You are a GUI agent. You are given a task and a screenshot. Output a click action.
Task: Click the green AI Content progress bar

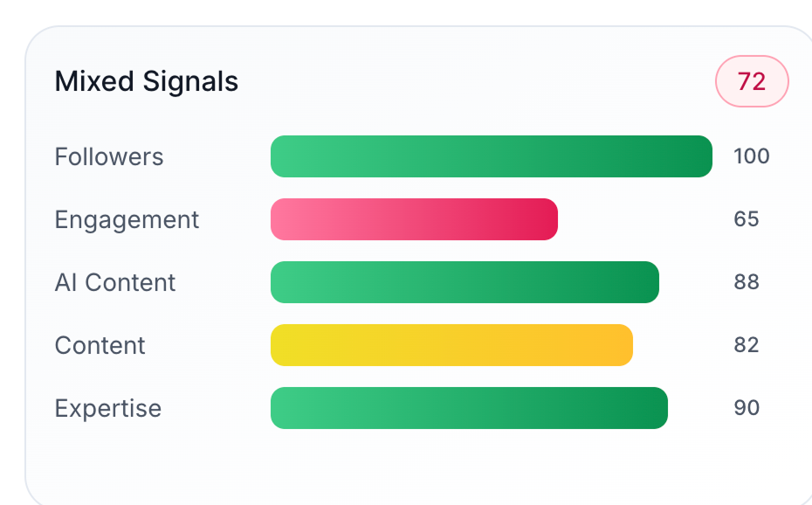coord(464,282)
